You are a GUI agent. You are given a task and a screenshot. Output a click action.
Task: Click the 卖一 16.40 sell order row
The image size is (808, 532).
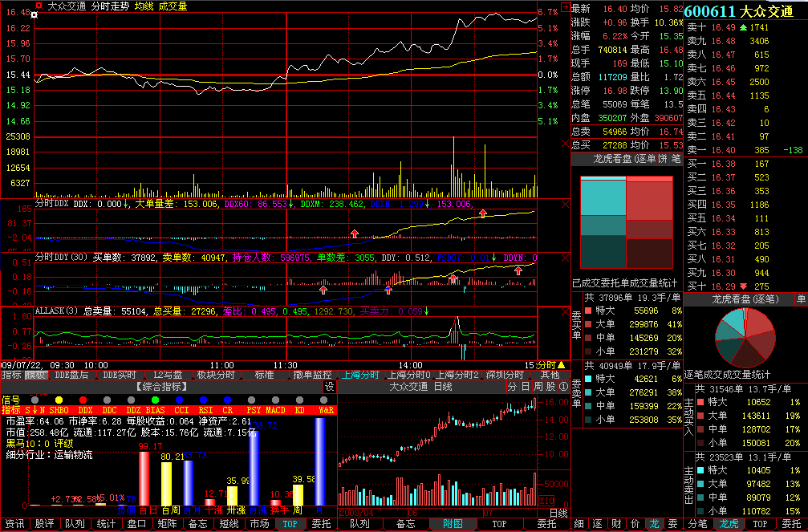(x=745, y=150)
